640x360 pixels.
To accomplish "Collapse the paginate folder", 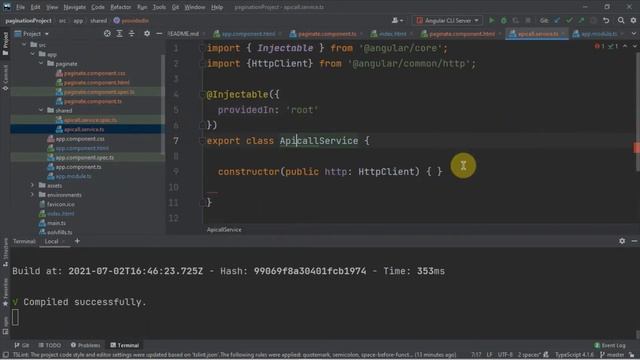I will [41, 63].
